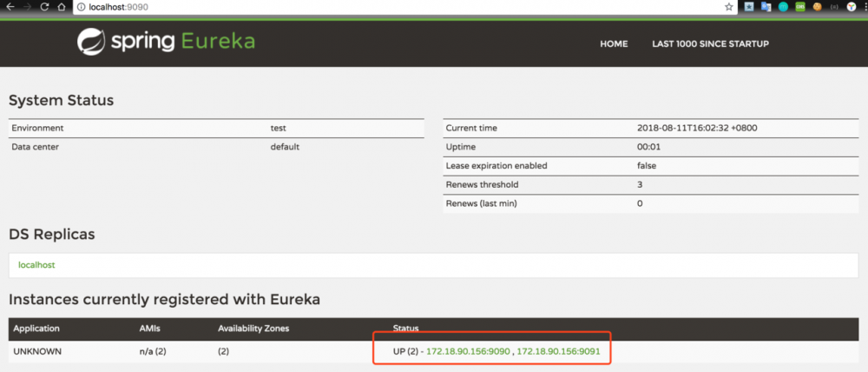
Task: Click the Renews threshold label
Action: tap(482, 184)
